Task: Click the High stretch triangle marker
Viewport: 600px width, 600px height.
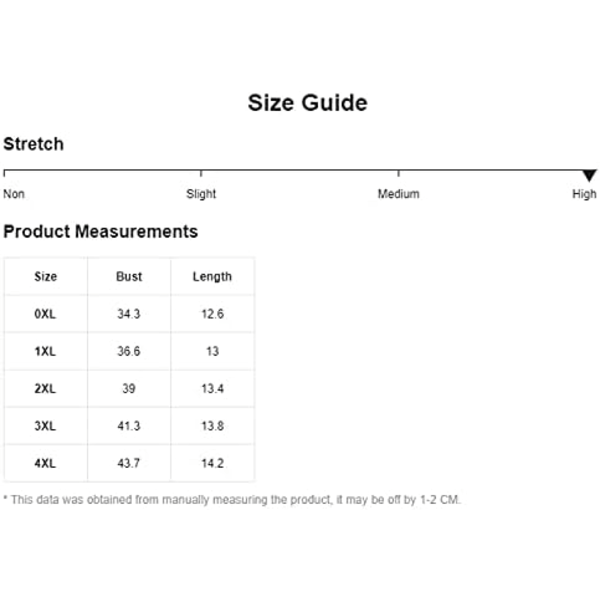Action: click(x=589, y=176)
